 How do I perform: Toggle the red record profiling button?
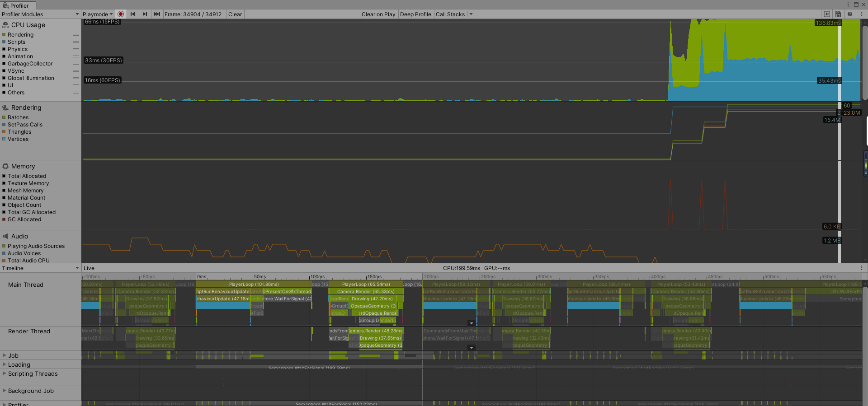(x=121, y=14)
